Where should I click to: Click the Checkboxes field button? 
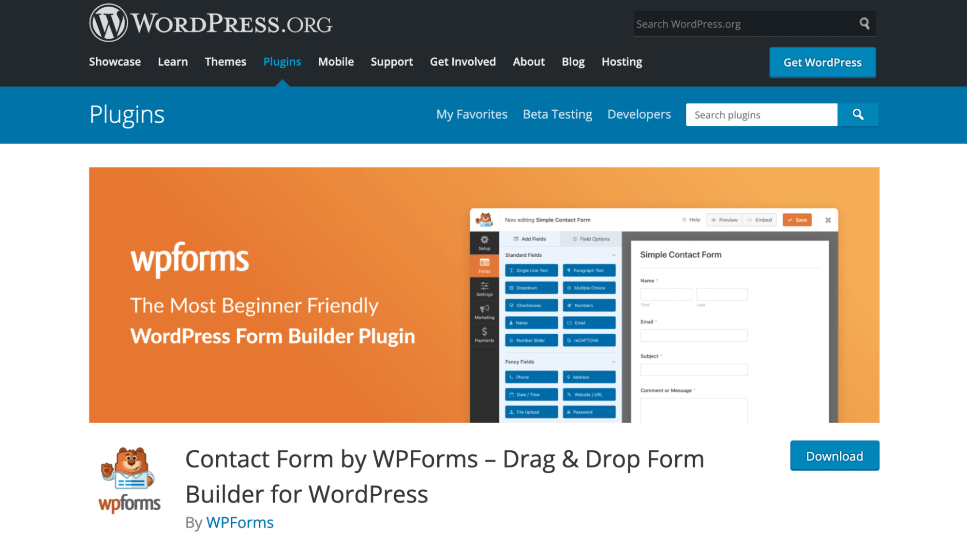(x=531, y=305)
